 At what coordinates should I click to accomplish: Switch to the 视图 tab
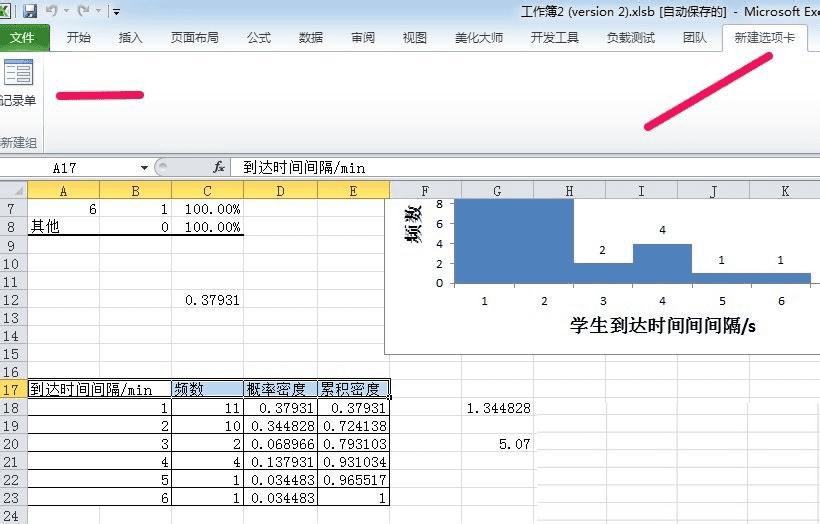(414, 38)
